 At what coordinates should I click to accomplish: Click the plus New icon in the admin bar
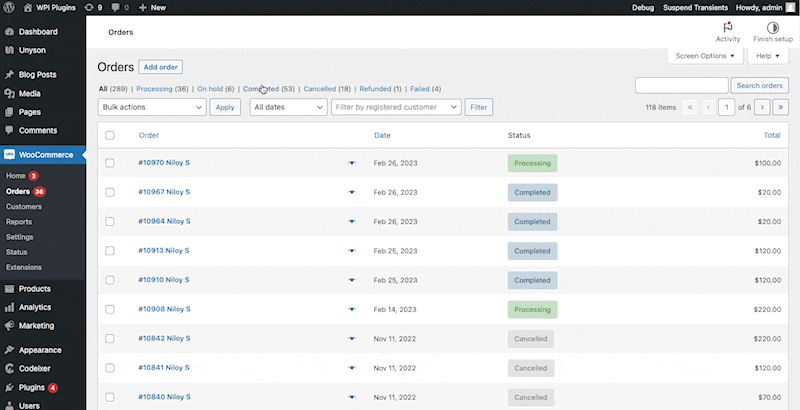click(143, 7)
